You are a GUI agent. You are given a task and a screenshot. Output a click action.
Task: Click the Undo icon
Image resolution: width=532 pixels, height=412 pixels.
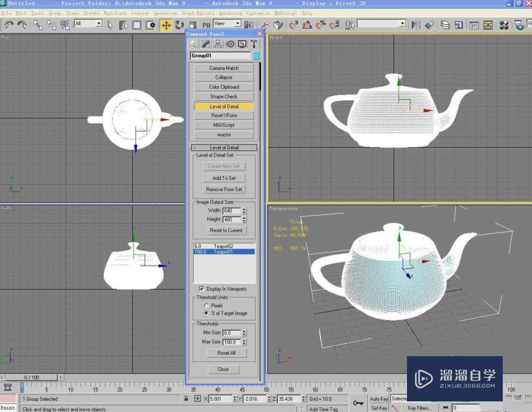pos(8,24)
